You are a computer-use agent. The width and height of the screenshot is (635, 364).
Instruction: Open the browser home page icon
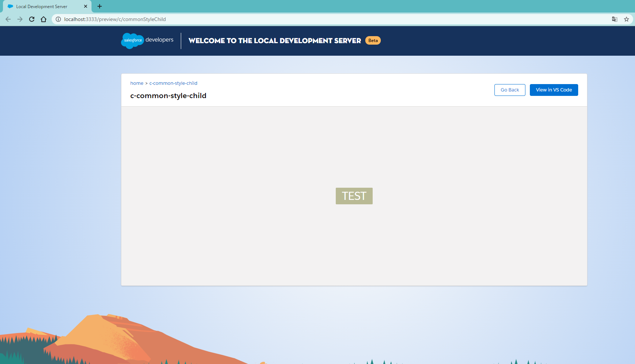coord(44,19)
